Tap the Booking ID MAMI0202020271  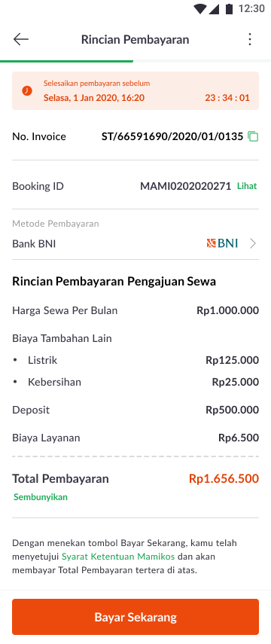click(x=186, y=186)
